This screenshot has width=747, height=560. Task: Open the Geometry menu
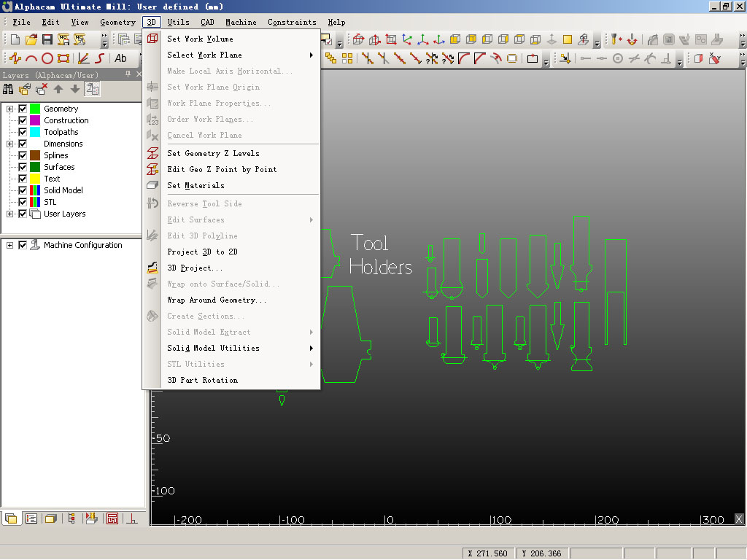coord(117,22)
